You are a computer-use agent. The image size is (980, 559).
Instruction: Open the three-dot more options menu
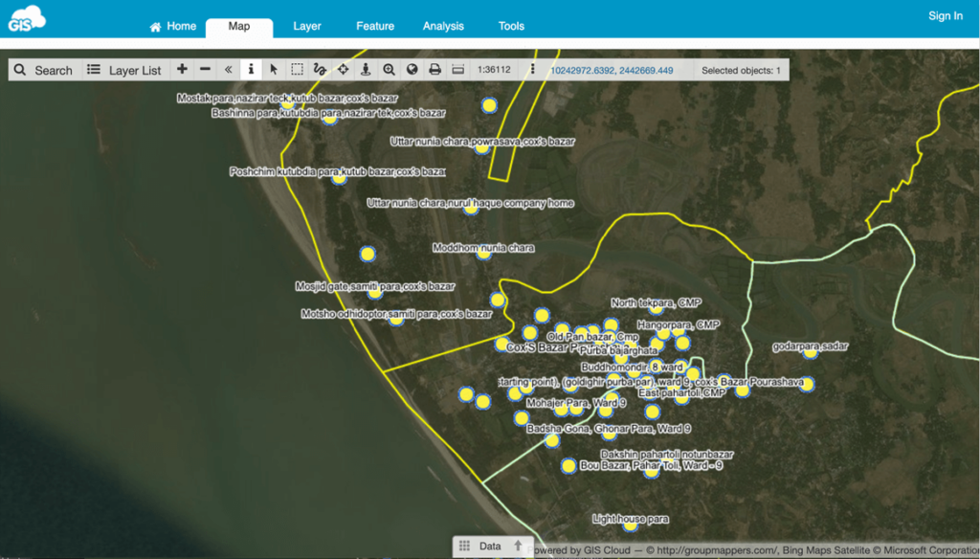pyautogui.click(x=533, y=70)
